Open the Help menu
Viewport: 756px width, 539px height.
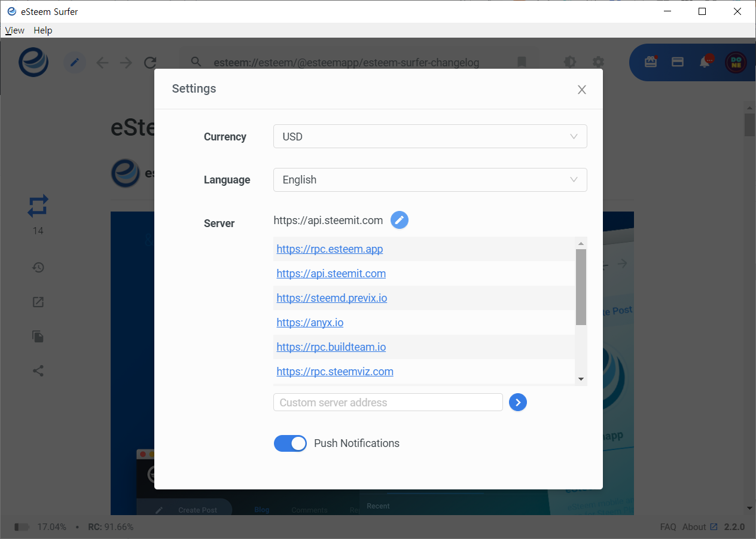tap(43, 30)
